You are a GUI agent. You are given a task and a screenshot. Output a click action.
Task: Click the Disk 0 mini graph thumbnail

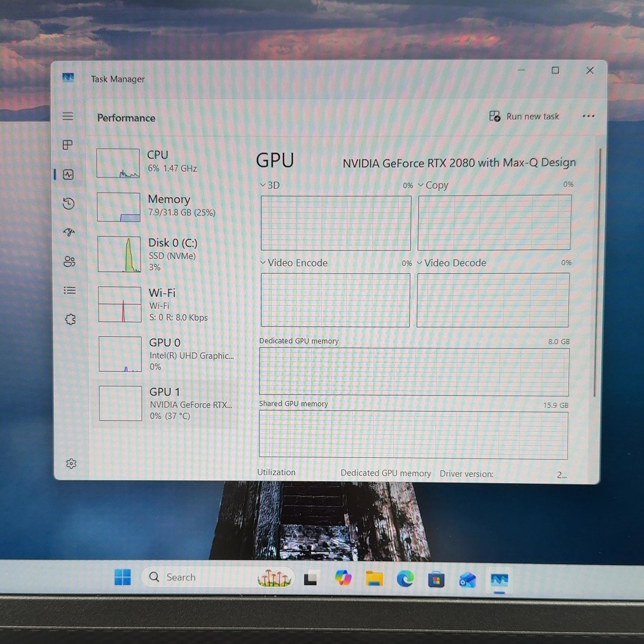[x=119, y=254]
